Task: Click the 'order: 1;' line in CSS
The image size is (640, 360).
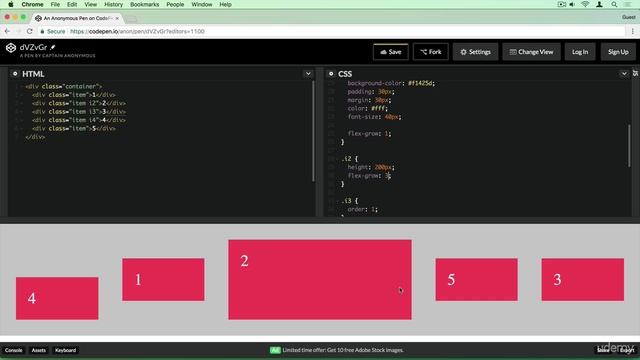Action: 362,209
